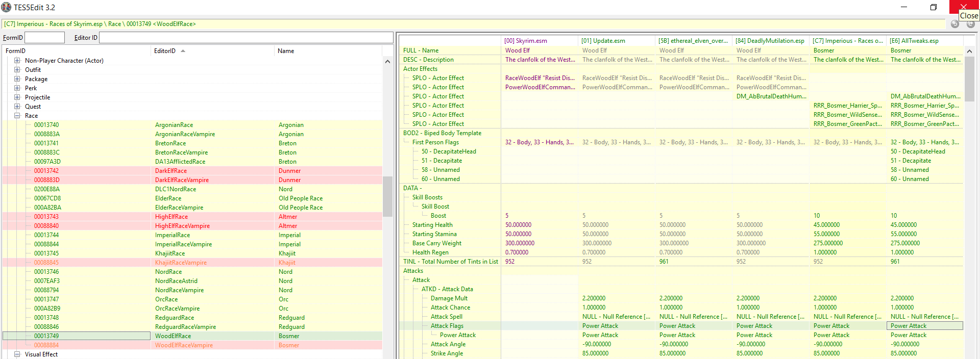Image resolution: width=980 pixels, height=359 pixels.
Task: Click the 45.000000 Starting Health in Imperious column
Action: tap(848, 225)
